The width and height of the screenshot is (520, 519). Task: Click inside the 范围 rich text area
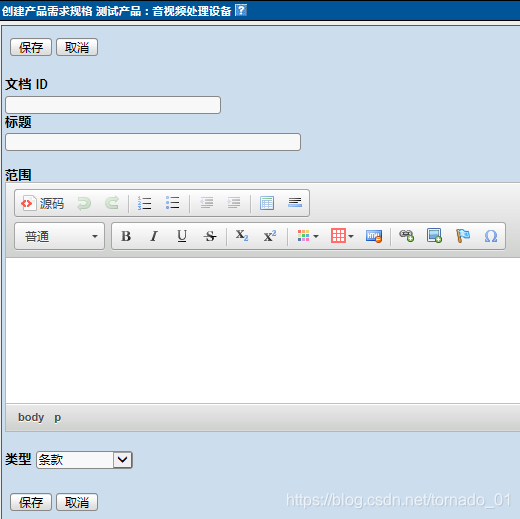coord(263,331)
